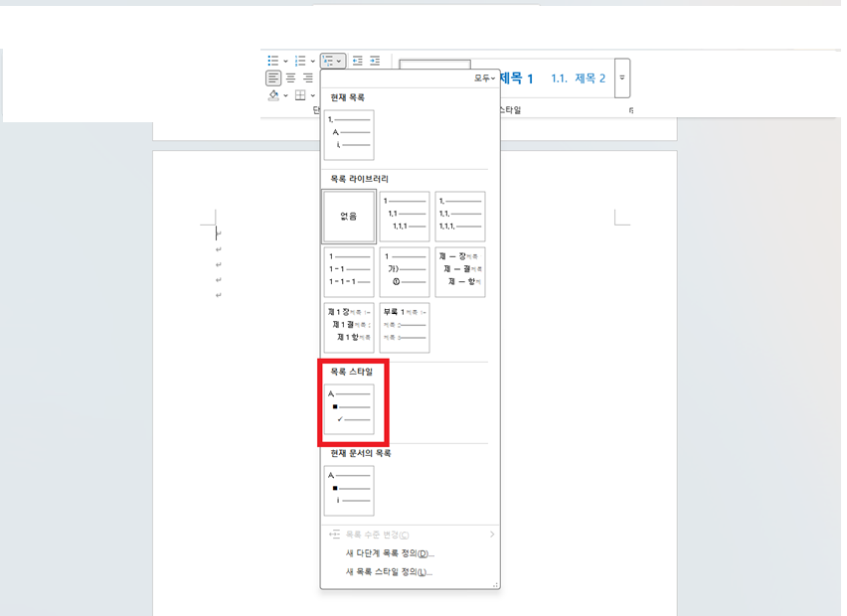This screenshot has width=847, height=616.
Task: Click the shading paint bucket icon
Action: pyautogui.click(x=273, y=94)
